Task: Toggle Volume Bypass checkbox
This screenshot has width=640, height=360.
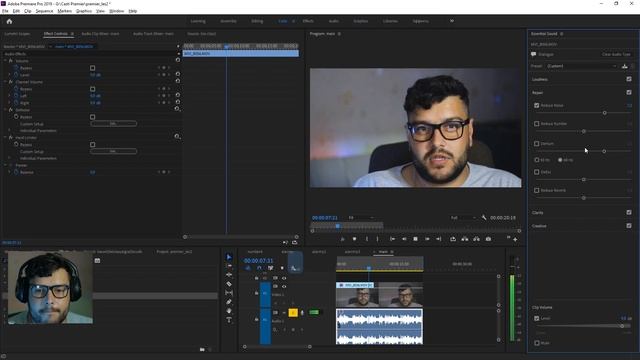Action: 93,68
